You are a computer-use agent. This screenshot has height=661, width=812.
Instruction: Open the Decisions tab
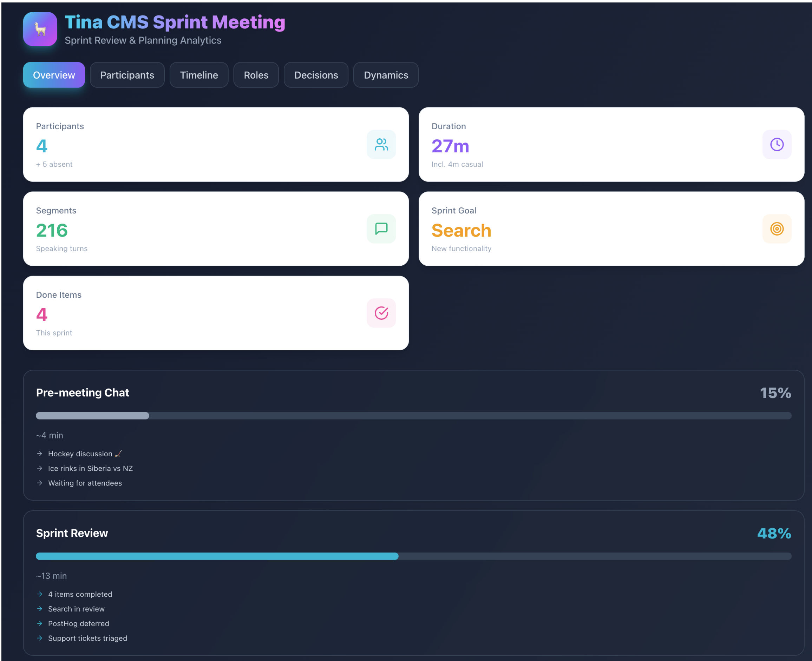(x=316, y=75)
